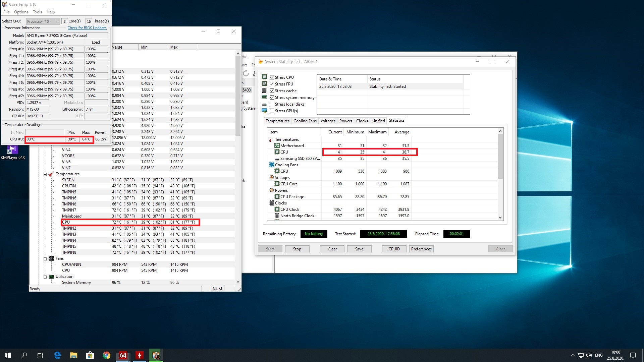
Task: Switch to the Cooling Fans tab
Action: 305,121
